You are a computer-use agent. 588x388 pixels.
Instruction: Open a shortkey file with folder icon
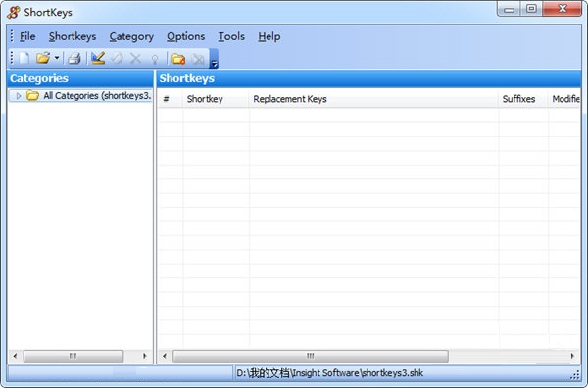coord(43,58)
